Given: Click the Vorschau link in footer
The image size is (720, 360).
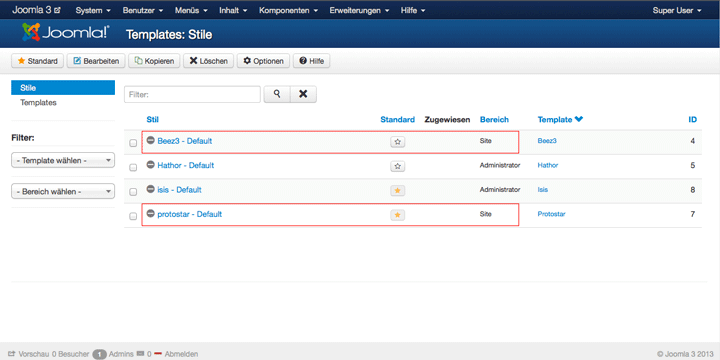Looking at the screenshot, I should pyautogui.click(x=34, y=354).
